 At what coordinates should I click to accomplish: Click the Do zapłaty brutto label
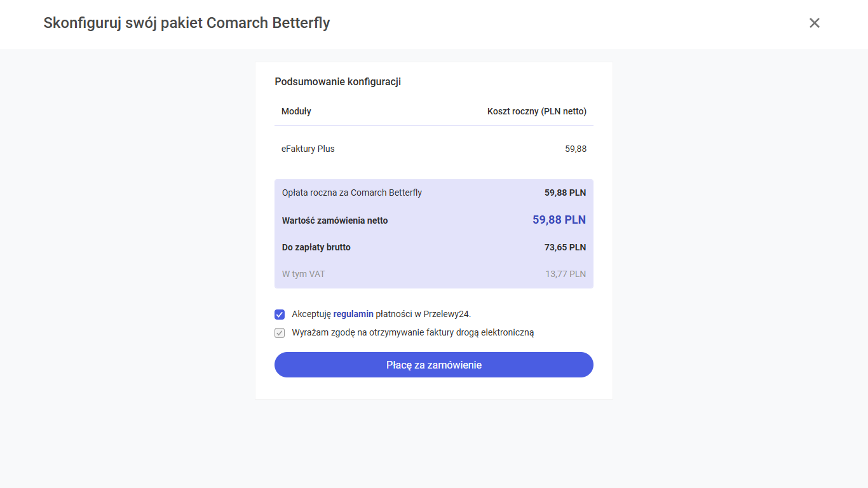tap(316, 247)
